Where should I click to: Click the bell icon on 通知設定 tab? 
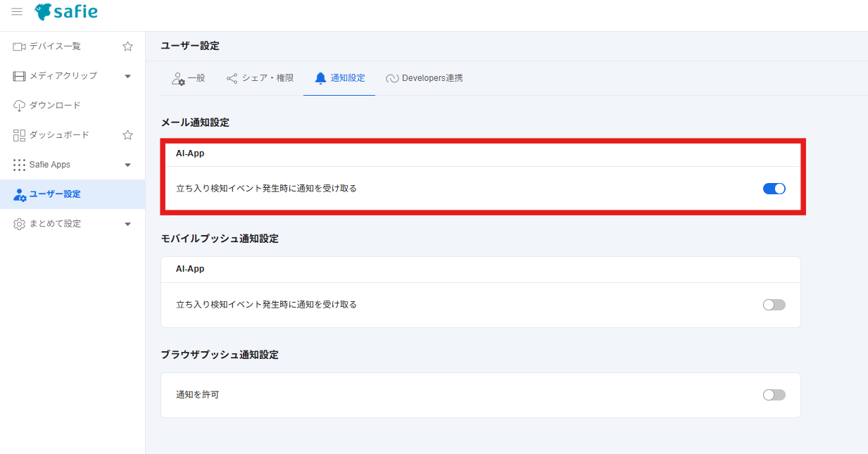[321, 78]
